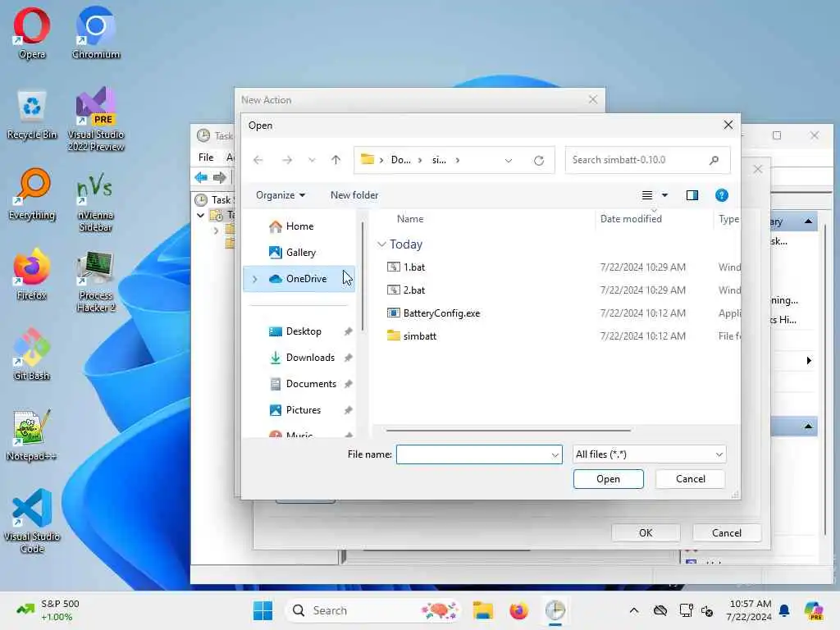Expand the OneDrive tree node

(255, 279)
